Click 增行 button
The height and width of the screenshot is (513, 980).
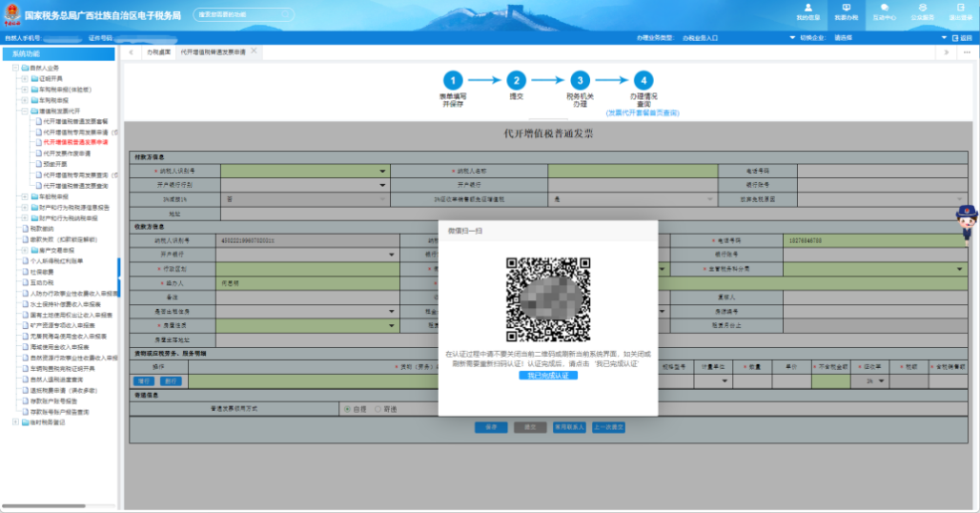click(x=144, y=381)
